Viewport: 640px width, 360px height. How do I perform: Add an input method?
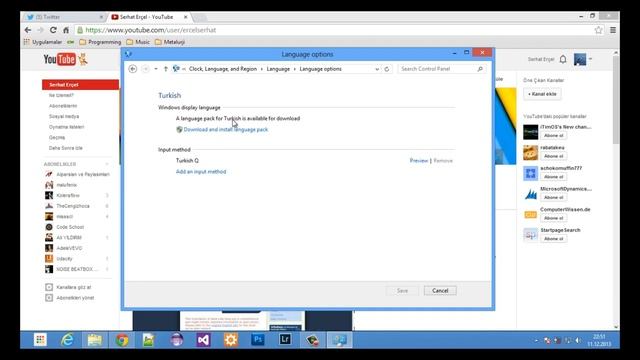201,171
